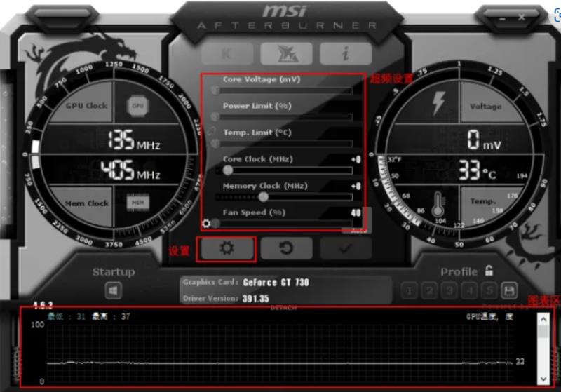Click the Voltage label in right gauge
Image resolution: width=561 pixels, height=392 pixels.
(x=486, y=107)
